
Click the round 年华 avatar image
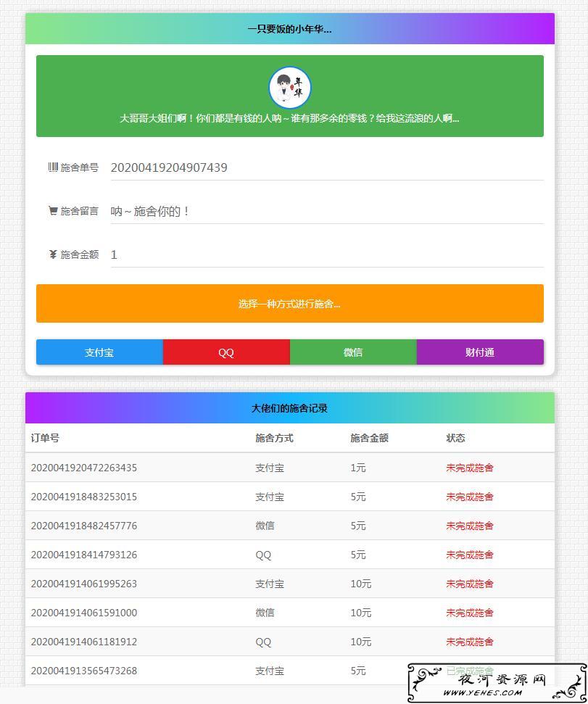click(289, 88)
